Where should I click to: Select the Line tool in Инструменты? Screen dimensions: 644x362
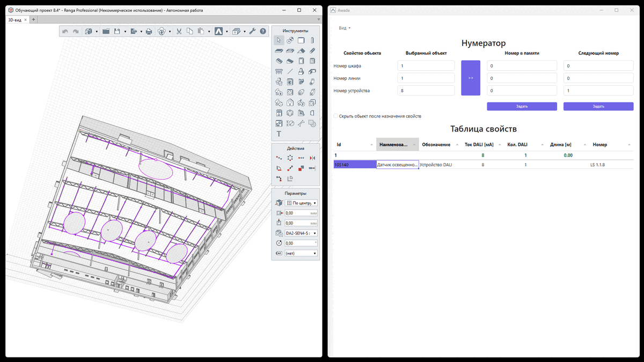coord(290,71)
